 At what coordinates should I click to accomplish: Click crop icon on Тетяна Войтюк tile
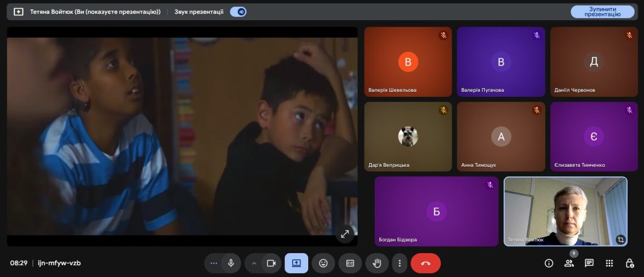pyautogui.click(x=620, y=239)
